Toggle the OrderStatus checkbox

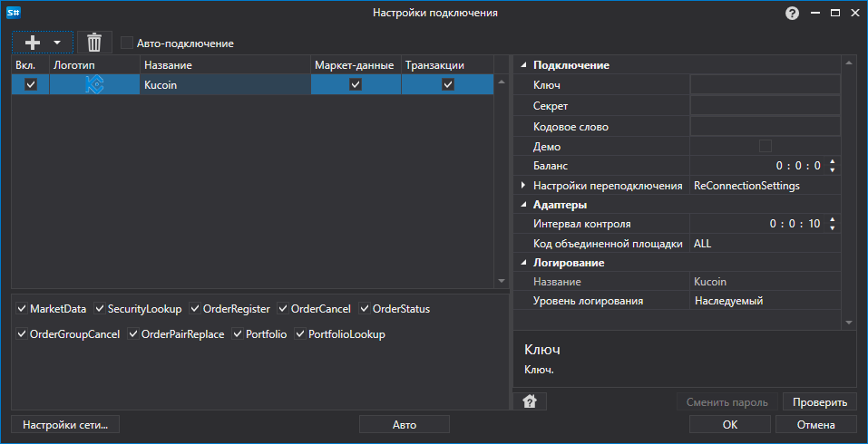365,308
